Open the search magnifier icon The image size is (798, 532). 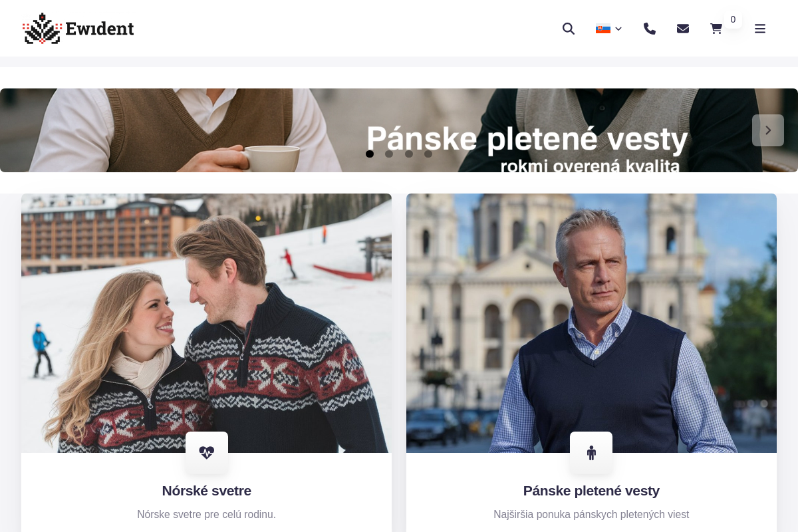point(568,29)
